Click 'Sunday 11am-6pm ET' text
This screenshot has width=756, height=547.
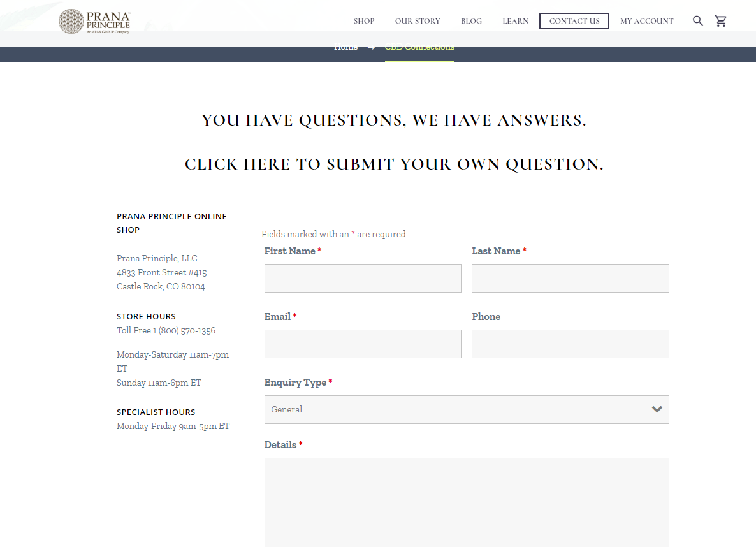click(159, 383)
